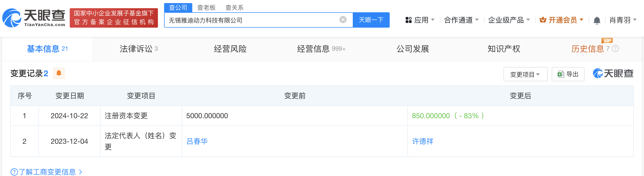The image size is (644, 176).
Task: Expand the 企业级产品 menu
Action: 509,20
